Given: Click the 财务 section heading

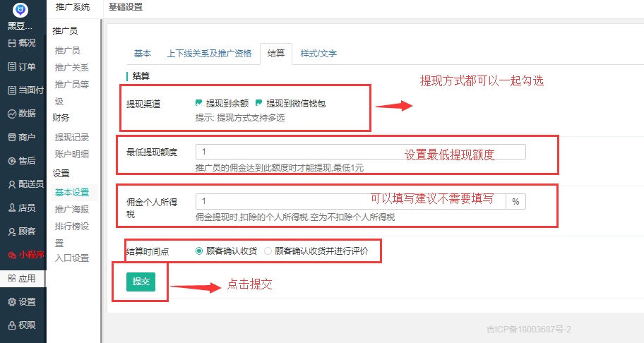Looking at the screenshot, I should tap(61, 118).
